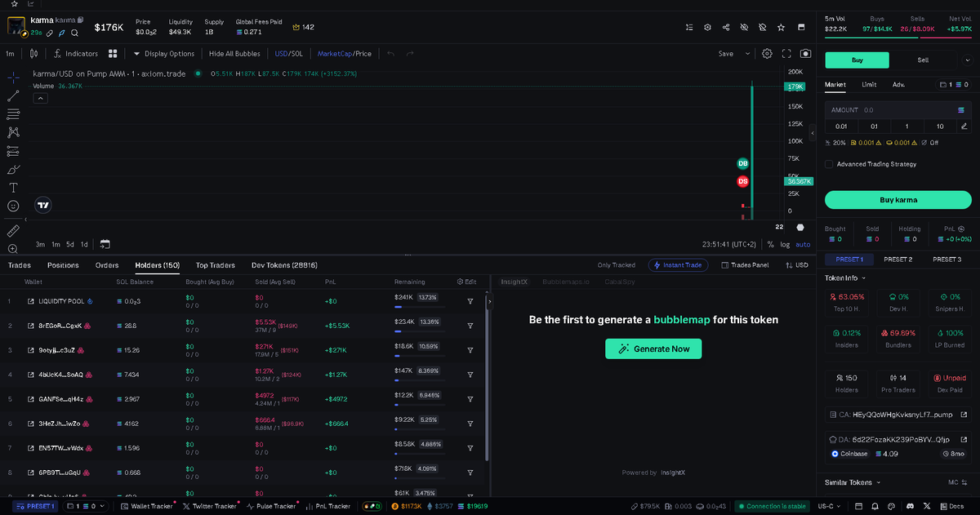Open the 1m timeframe interval selector
980x515 pixels.
coord(11,54)
